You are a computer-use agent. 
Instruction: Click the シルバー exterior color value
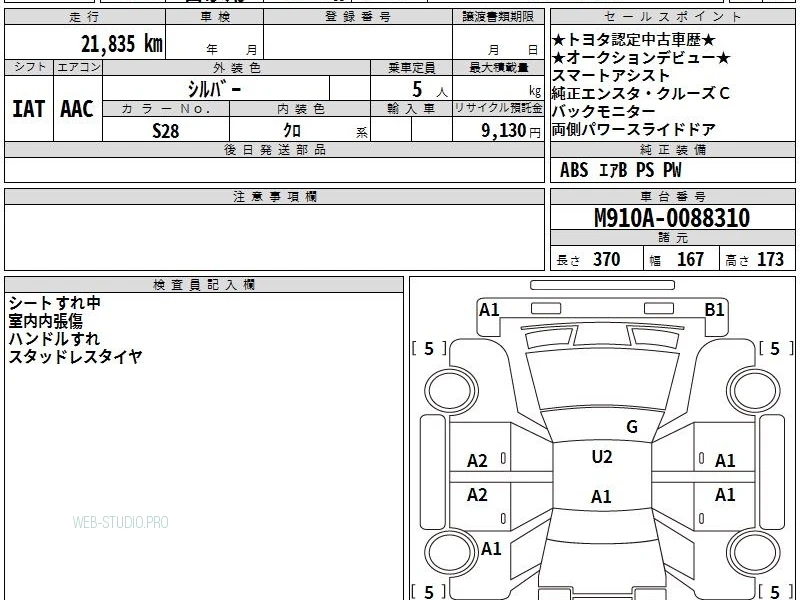[x=215, y=89]
